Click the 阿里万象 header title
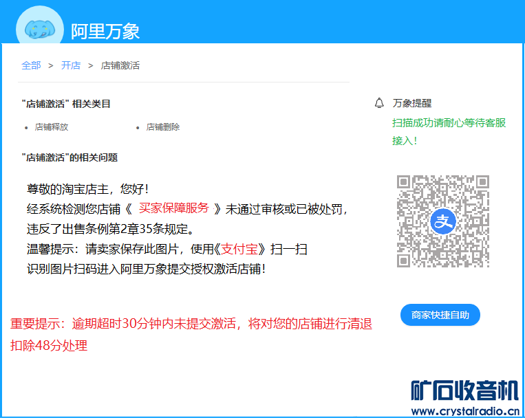Screen dimensions: 525x420 click(105, 32)
